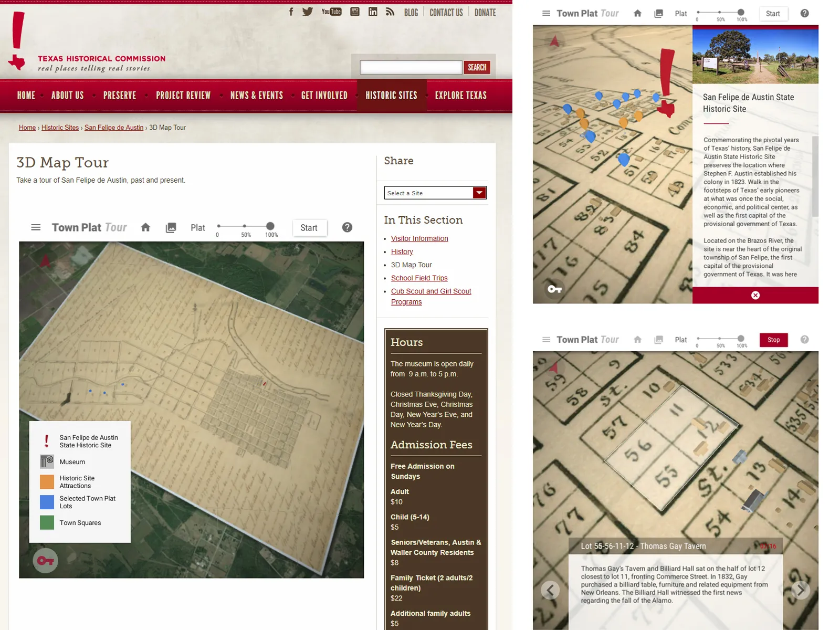Open the hamburger menu in the top-right tour panel
The width and height of the screenshot is (840, 630).
[546, 13]
